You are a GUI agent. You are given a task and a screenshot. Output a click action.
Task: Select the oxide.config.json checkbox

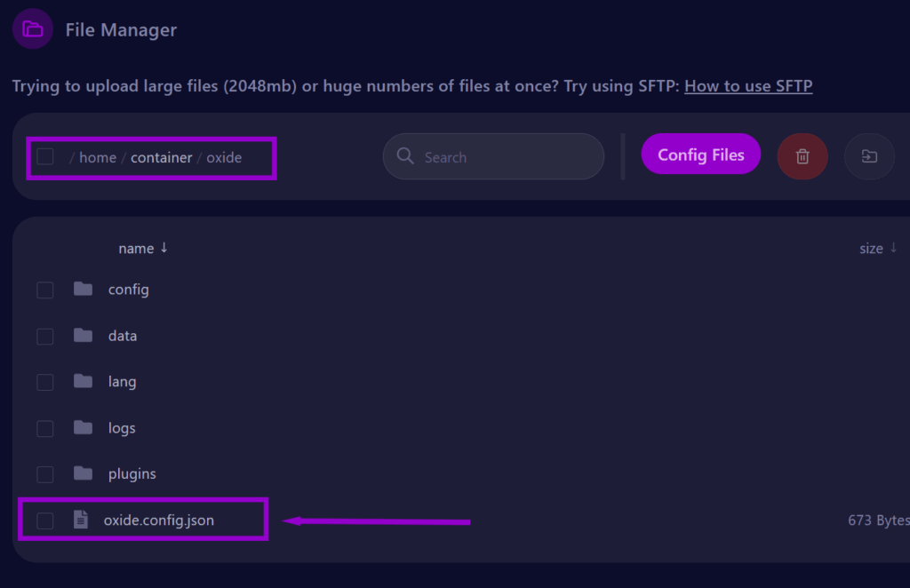45,520
